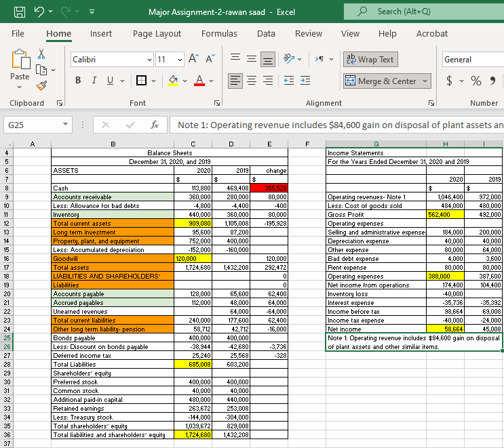Viewport: 504px width, 448px height.
Task: Apply Comma Style format
Action: (492, 81)
